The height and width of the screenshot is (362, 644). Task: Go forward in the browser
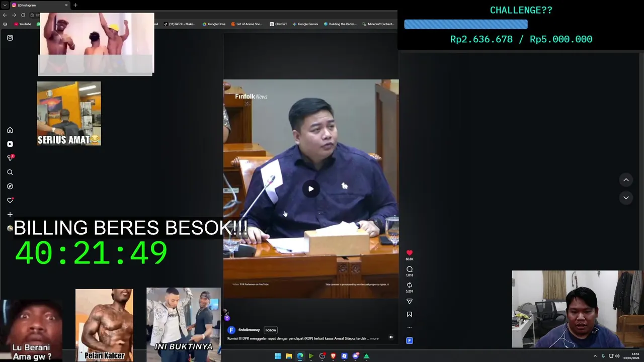pyautogui.click(x=14, y=15)
